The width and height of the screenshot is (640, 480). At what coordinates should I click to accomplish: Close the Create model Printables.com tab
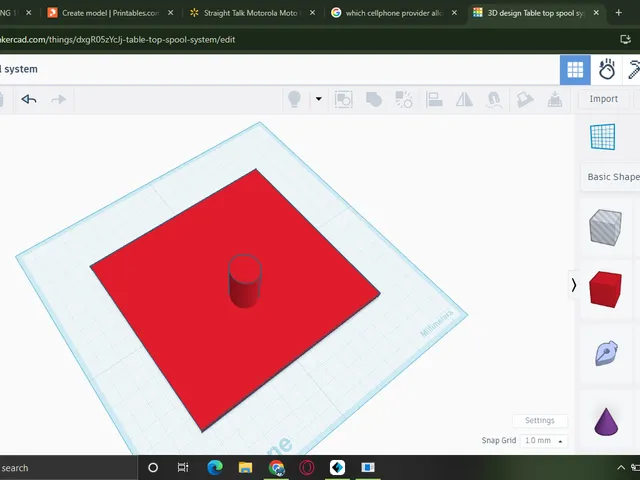171,13
